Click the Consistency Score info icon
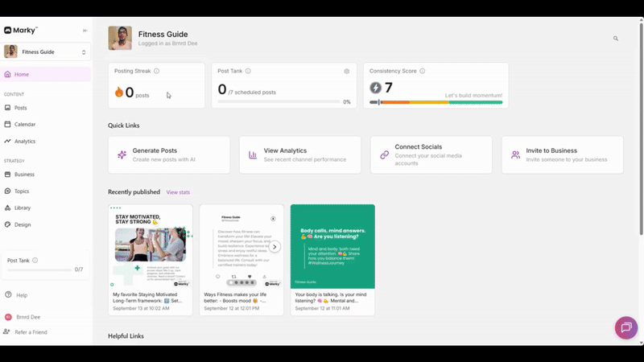Screen dimensions: 644x362 422,71
